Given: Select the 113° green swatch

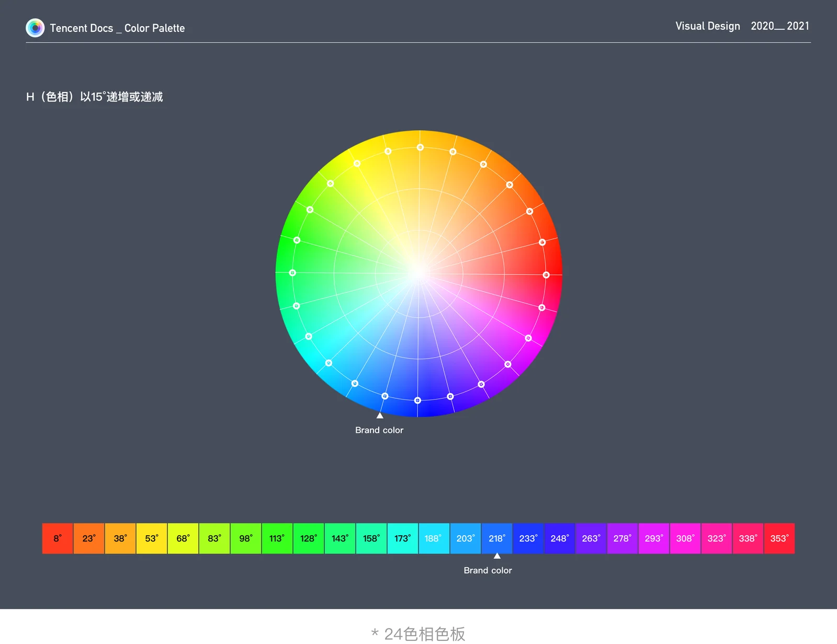Looking at the screenshot, I should (277, 538).
